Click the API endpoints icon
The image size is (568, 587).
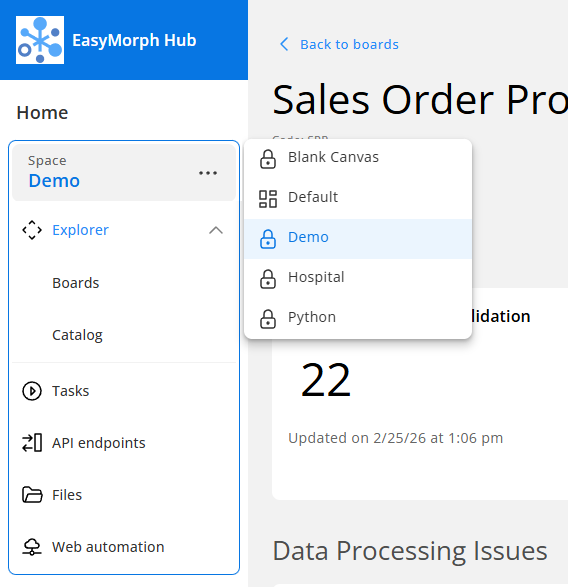(32, 443)
